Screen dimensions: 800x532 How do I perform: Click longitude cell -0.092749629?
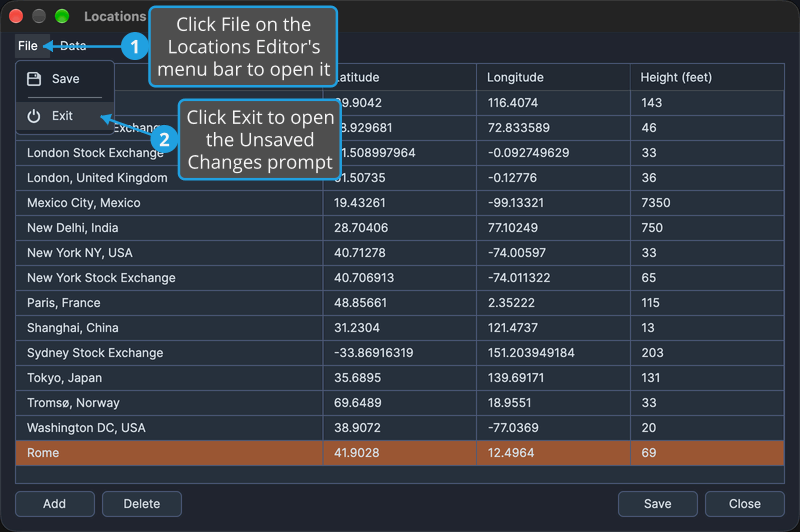(x=553, y=153)
